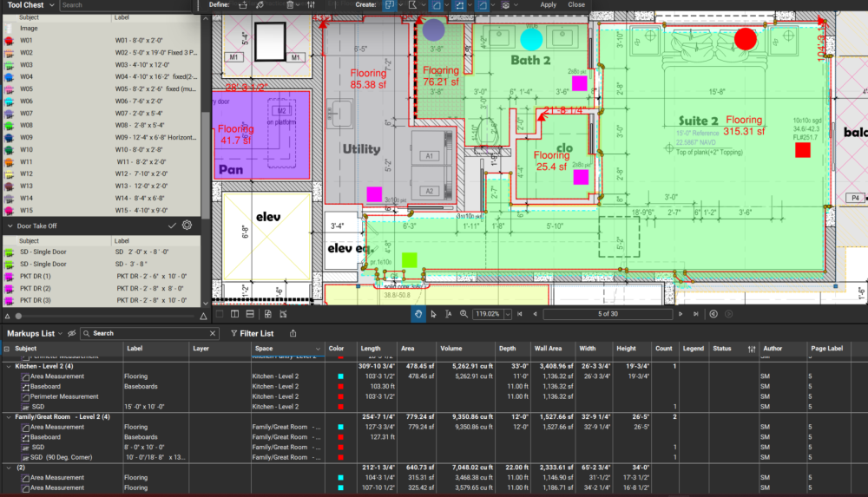Click the Create area measurement icon
Image resolution: width=868 pixels, height=497 pixels.
[437, 5]
